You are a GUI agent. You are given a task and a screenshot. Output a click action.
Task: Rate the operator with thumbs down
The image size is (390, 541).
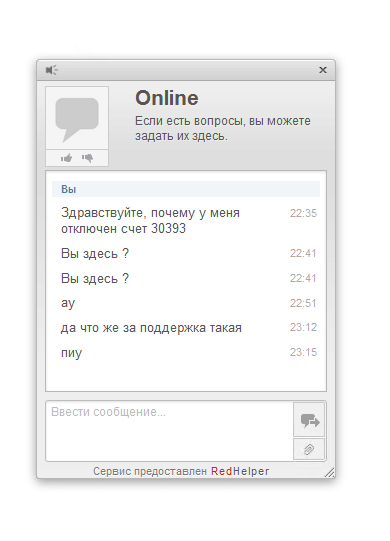tap(88, 158)
